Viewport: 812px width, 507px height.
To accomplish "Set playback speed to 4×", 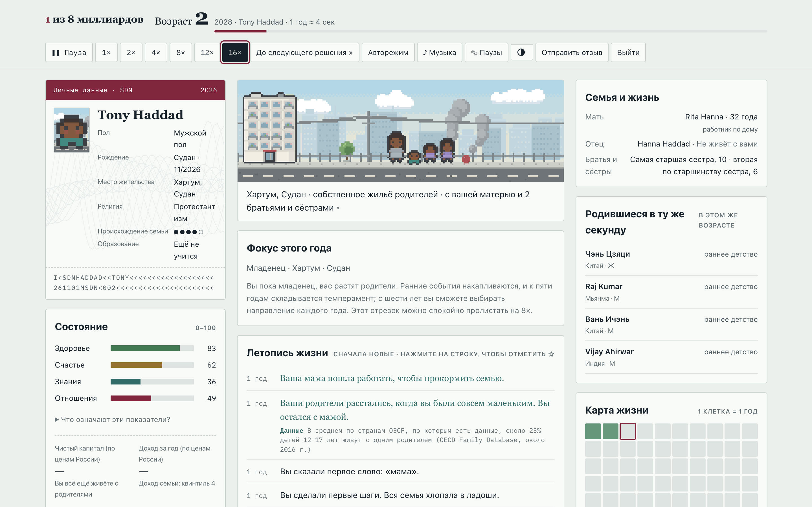I will point(156,52).
